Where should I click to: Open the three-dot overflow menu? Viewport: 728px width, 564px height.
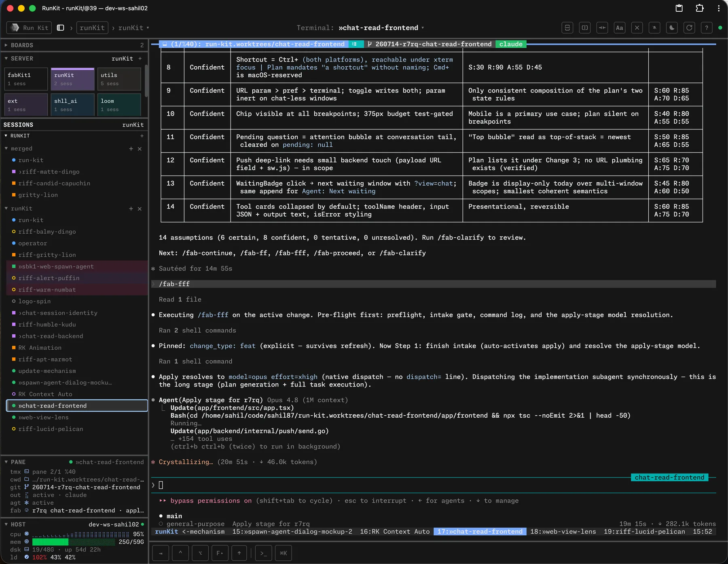pos(719,8)
